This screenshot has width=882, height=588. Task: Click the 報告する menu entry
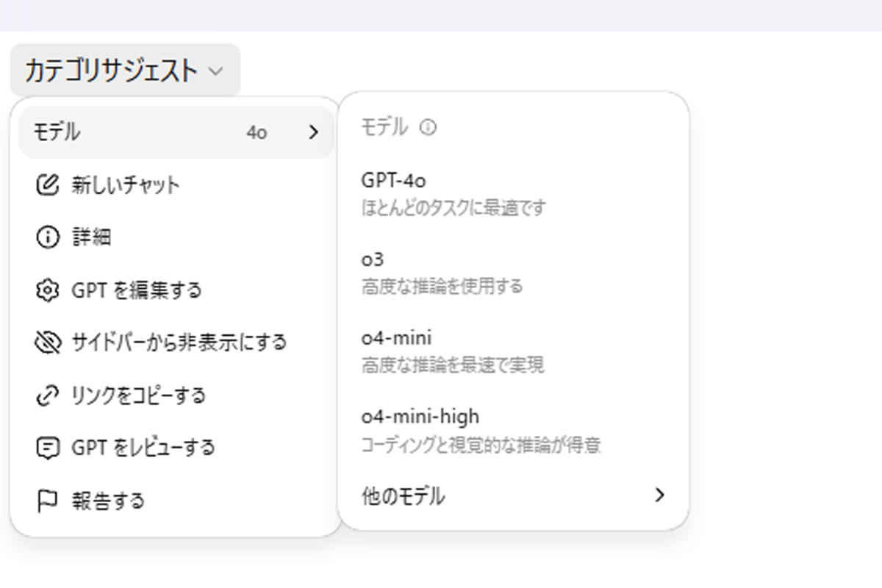click(x=108, y=501)
